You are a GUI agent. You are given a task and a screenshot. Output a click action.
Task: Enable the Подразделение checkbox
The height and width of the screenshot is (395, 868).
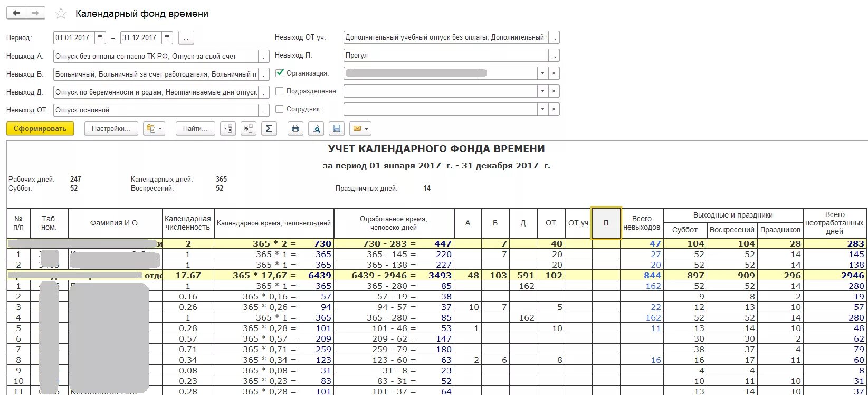280,91
